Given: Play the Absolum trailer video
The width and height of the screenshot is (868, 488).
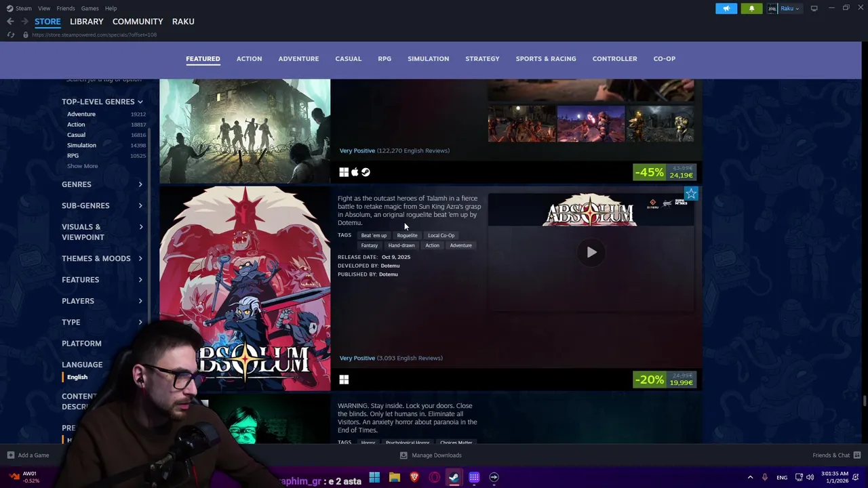Looking at the screenshot, I should coord(591,252).
